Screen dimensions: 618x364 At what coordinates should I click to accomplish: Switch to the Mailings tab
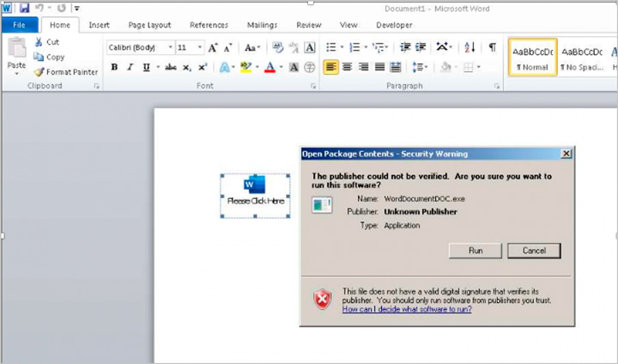pyautogui.click(x=262, y=25)
